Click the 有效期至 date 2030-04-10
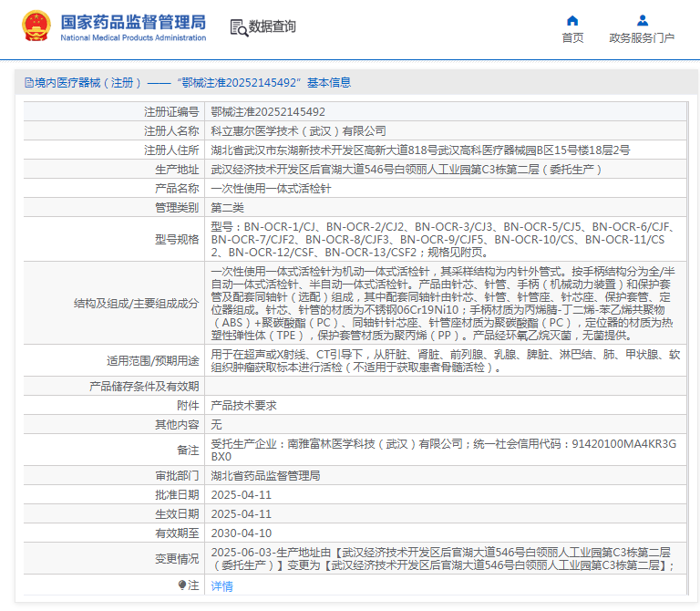The image size is (700, 611). click(x=242, y=533)
